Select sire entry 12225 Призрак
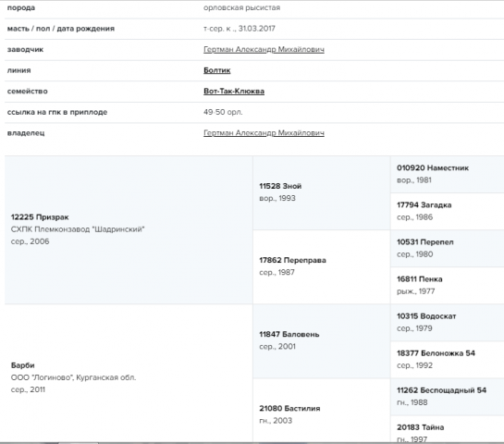504x444 pixels. [x=40, y=217]
